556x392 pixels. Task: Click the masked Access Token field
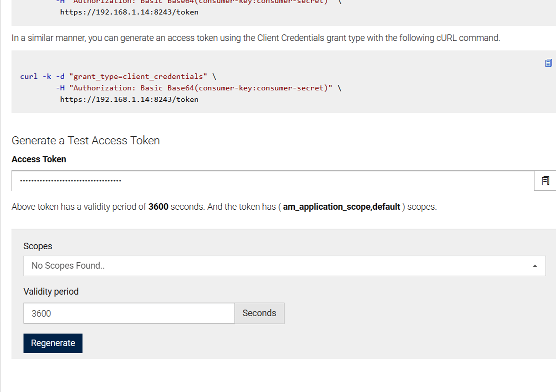[x=272, y=181]
